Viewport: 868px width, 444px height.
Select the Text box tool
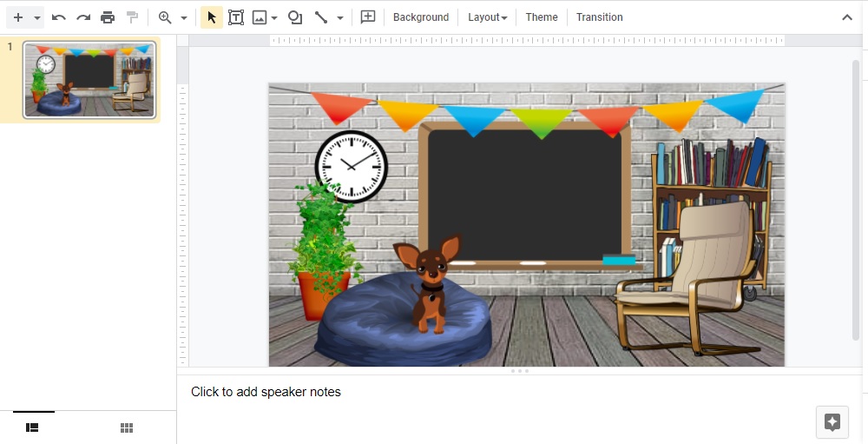[236, 17]
